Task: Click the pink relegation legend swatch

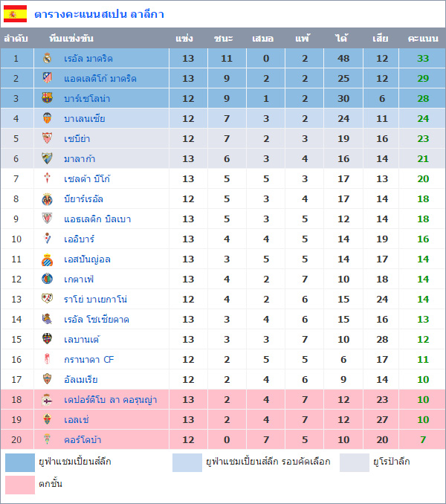Action: [20, 485]
